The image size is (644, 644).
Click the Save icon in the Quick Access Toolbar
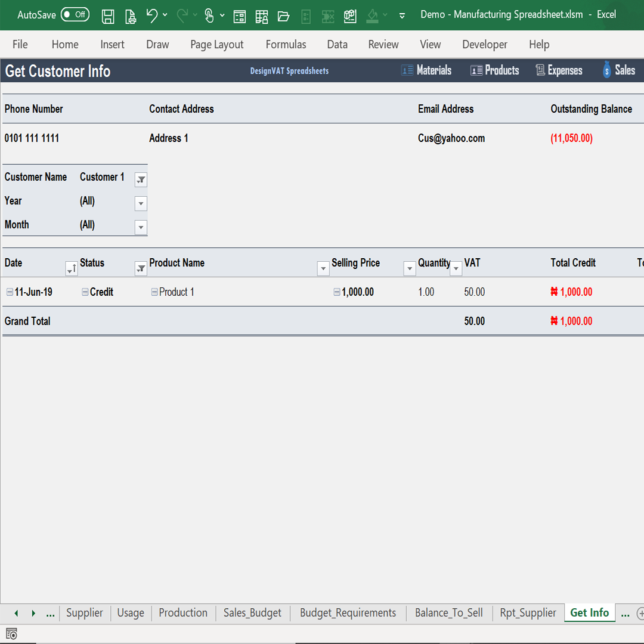(109, 16)
